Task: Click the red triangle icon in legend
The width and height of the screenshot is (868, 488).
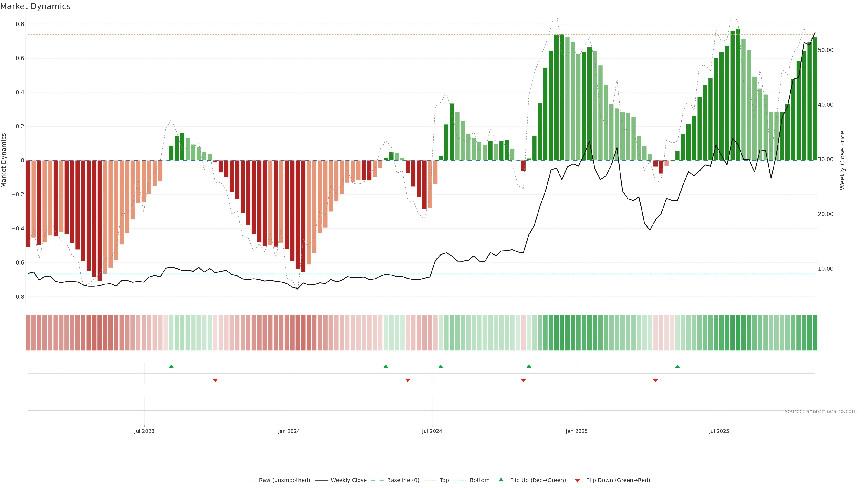Action: 577,481
